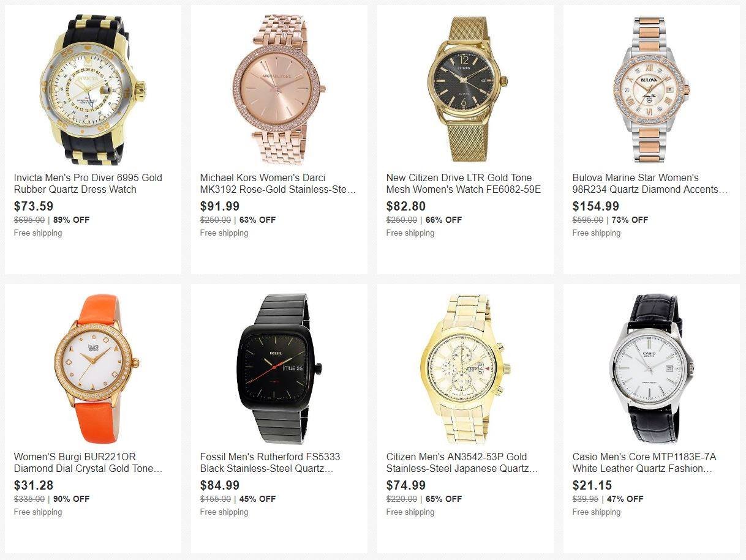Open Fossil Men's Rutherford FS5333 listing title
The image size is (746, 560).
pyautogui.click(x=270, y=463)
